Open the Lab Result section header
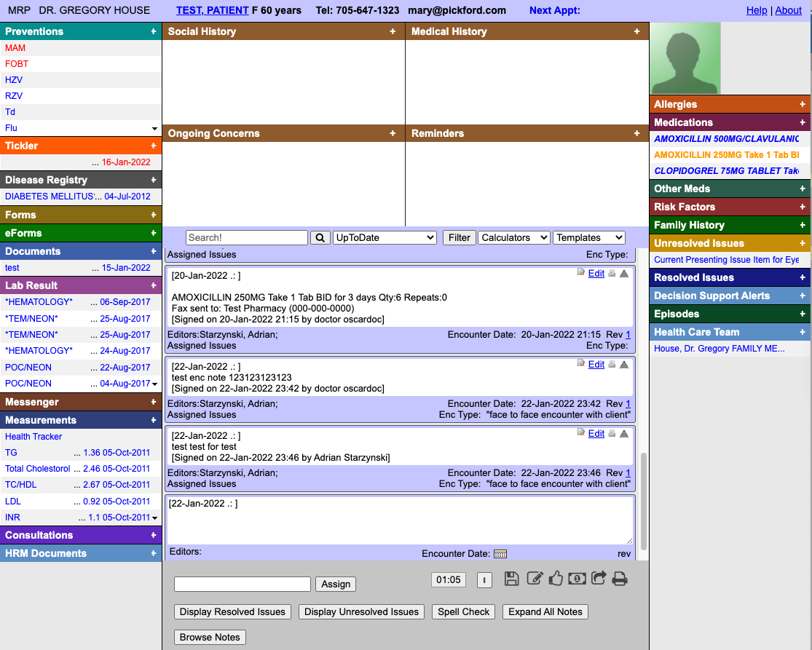Image resolution: width=812 pixels, height=650 pixels. [31, 285]
